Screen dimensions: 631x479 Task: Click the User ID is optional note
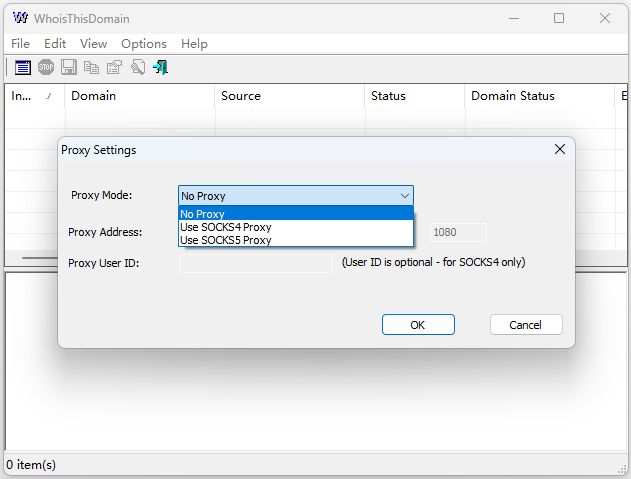pos(433,262)
